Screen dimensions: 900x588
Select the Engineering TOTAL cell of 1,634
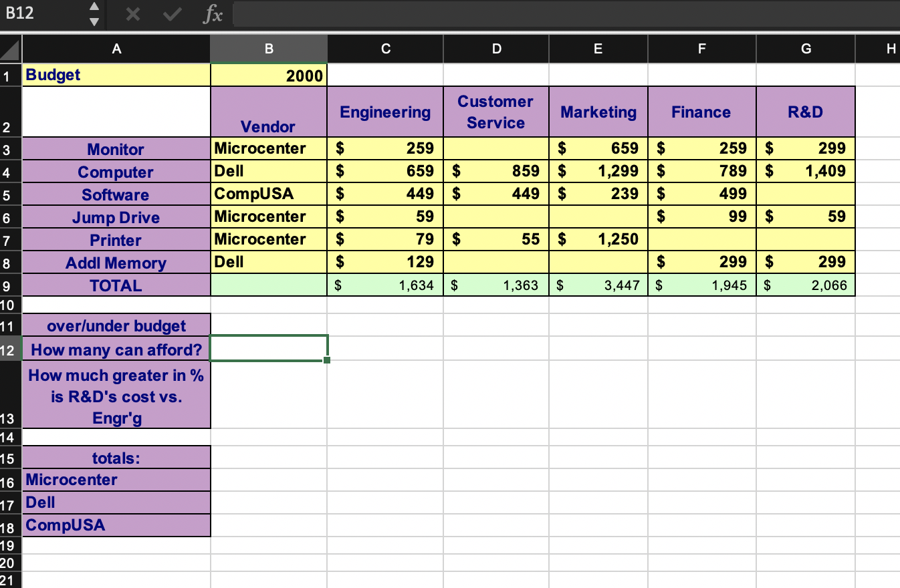coord(385,285)
